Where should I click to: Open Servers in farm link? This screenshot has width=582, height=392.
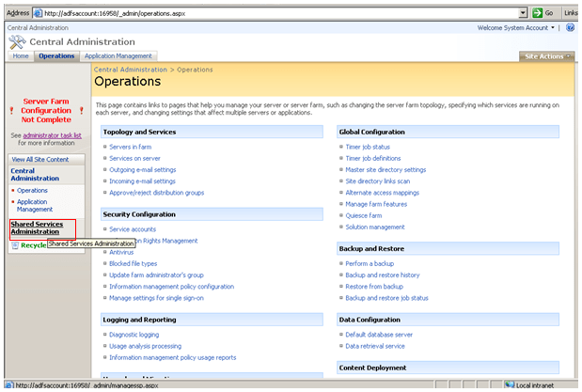pos(130,148)
